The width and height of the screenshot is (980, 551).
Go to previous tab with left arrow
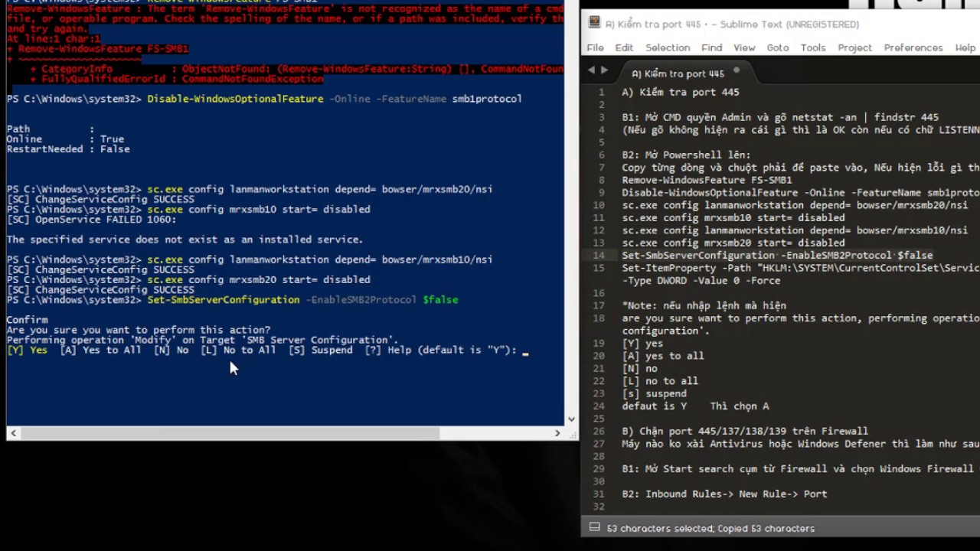coord(591,70)
